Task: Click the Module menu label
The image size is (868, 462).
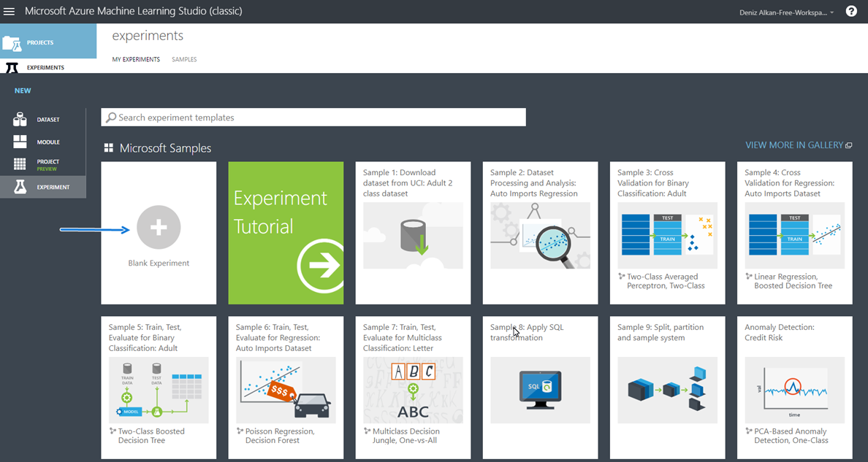Action: tap(48, 142)
